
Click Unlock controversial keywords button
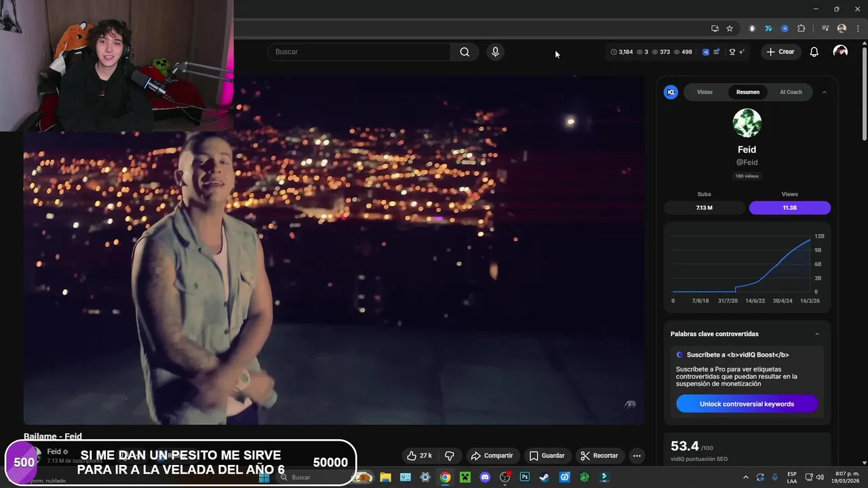tap(747, 404)
